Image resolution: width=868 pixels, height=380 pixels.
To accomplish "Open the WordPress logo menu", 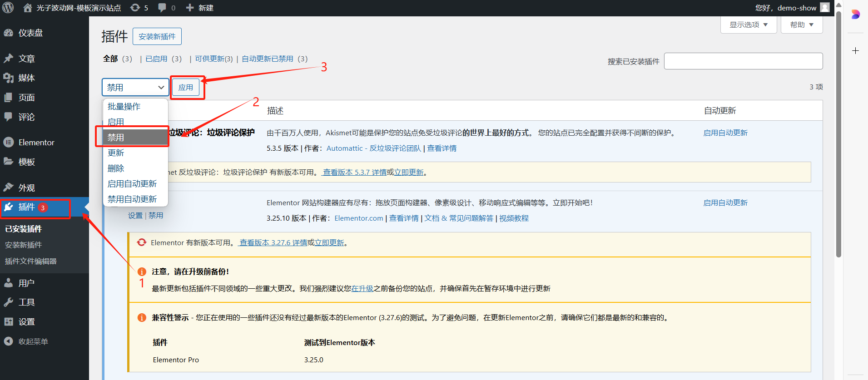I will coord(8,8).
